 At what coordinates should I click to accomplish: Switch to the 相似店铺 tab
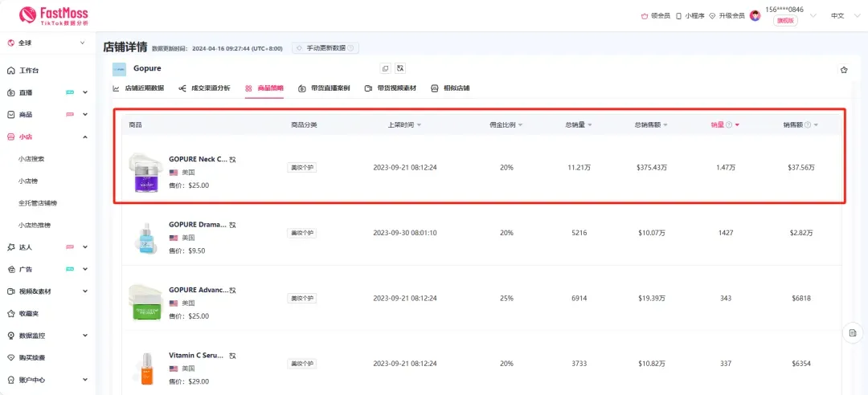450,88
